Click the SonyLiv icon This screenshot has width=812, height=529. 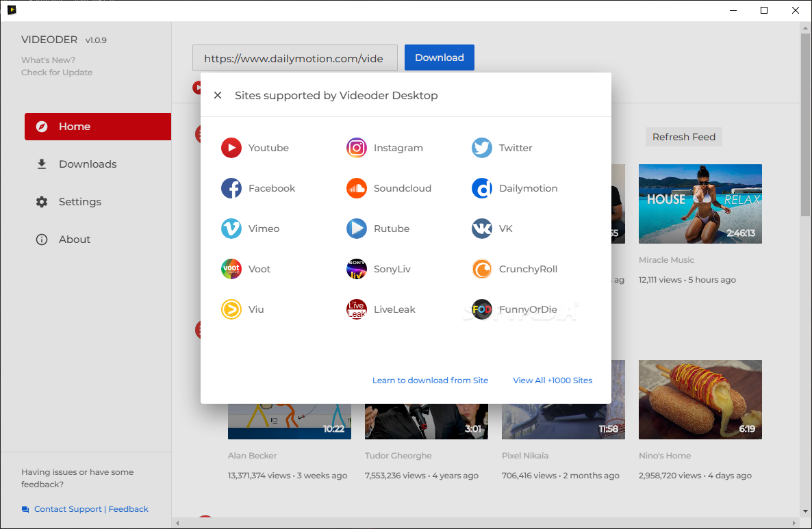tap(356, 269)
